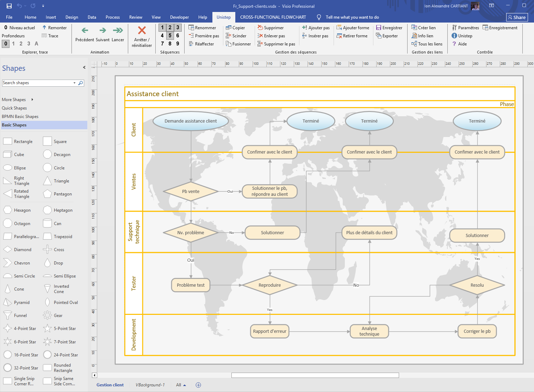Click the Share button
Image resolution: width=534 pixels, height=392 pixels.
pyautogui.click(x=517, y=17)
